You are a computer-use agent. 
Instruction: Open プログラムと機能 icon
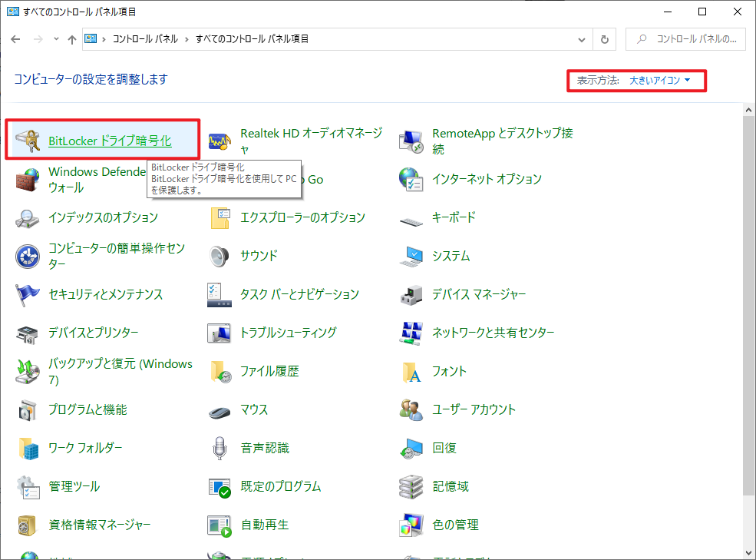(x=28, y=410)
